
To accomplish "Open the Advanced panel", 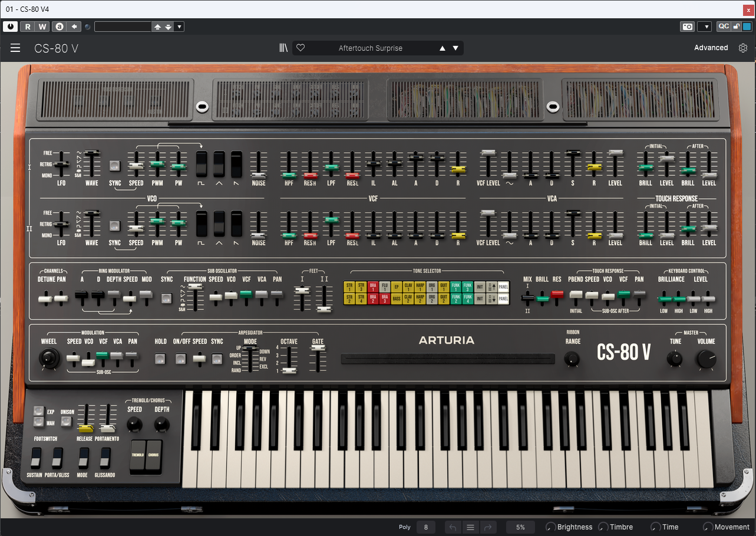I will 711,48.
